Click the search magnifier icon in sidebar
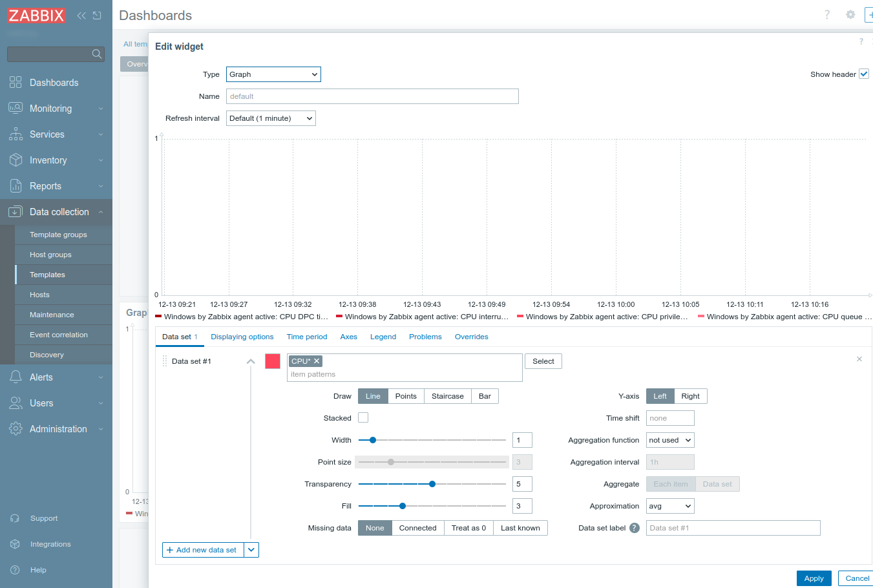The image size is (873, 588). pyautogui.click(x=97, y=54)
